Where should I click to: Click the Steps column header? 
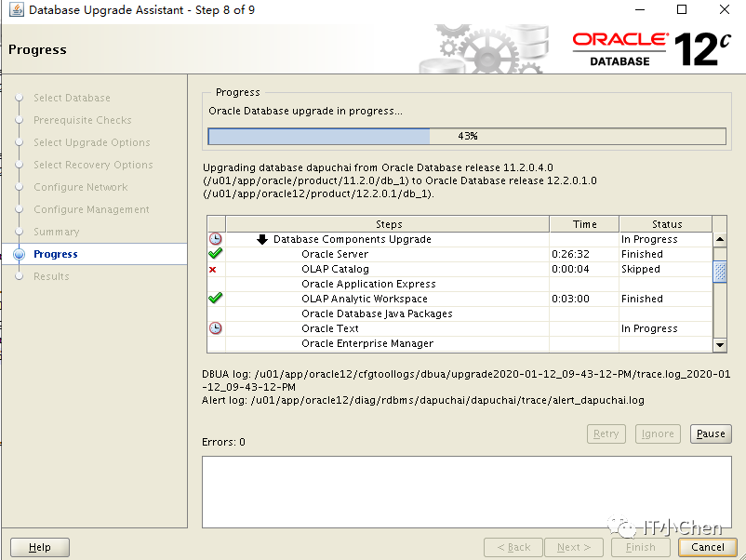[x=388, y=224]
